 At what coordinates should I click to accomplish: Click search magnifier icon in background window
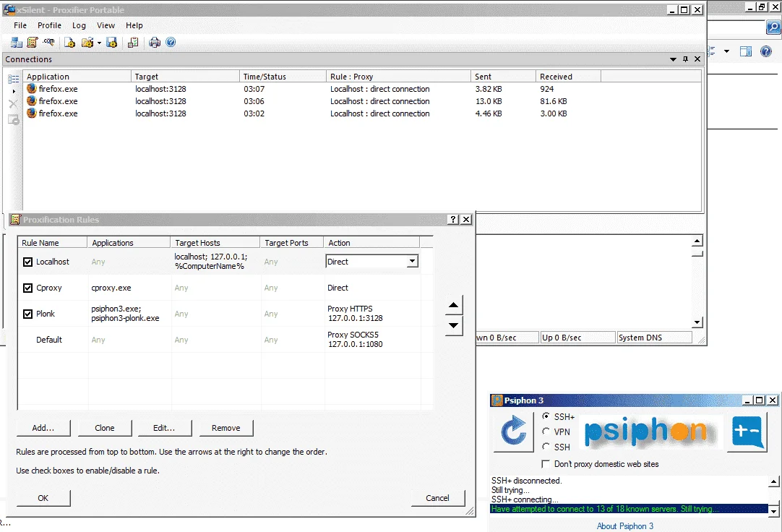(773, 27)
